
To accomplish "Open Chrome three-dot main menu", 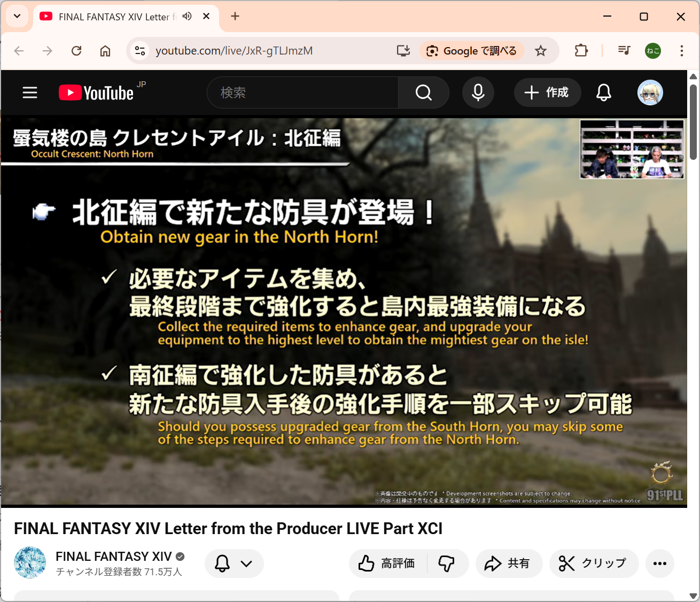I will 681,51.
